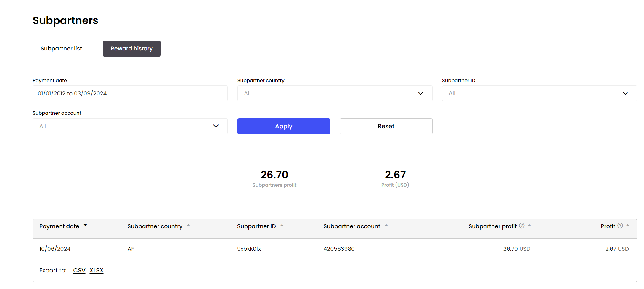Select the 10/06/2024 payment date cell
The height and width of the screenshot is (289, 644).
pyautogui.click(x=55, y=249)
